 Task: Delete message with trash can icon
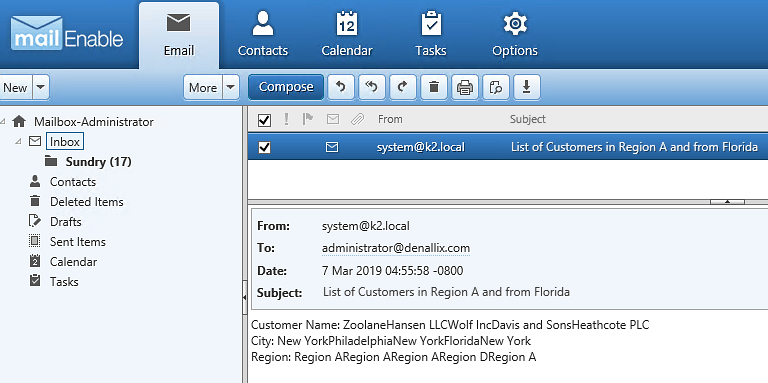point(433,87)
